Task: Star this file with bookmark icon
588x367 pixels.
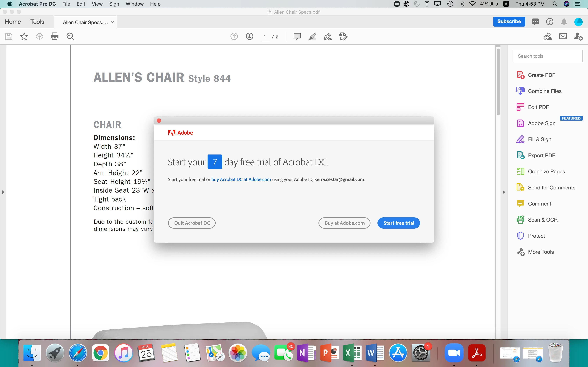Action: (24, 36)
